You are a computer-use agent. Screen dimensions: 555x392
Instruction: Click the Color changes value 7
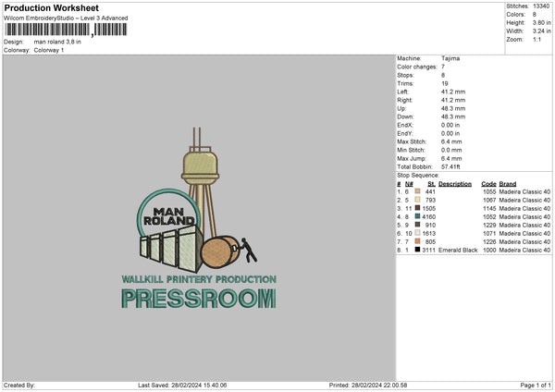[x=443, y=67]
